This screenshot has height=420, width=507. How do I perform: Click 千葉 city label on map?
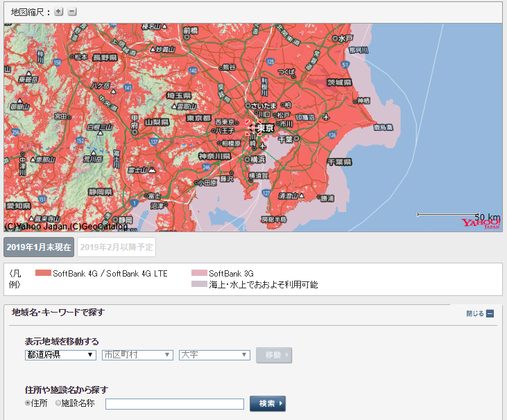tap(285, 139)
